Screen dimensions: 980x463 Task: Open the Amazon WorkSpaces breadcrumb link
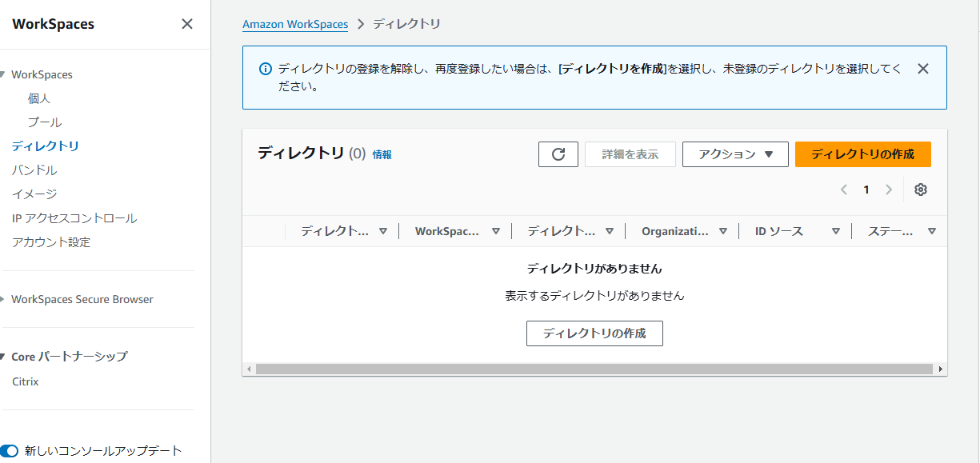295,24
